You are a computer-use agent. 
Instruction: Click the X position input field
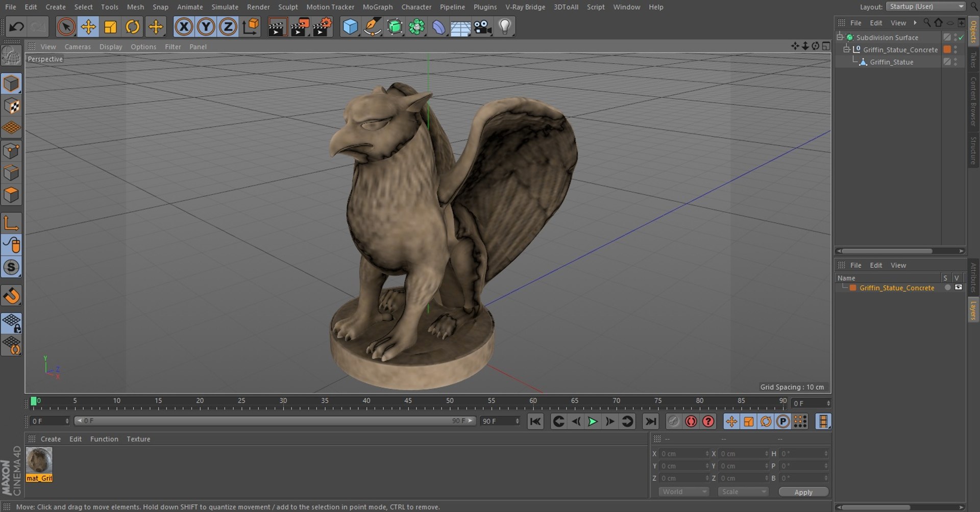tap(684, 454)
